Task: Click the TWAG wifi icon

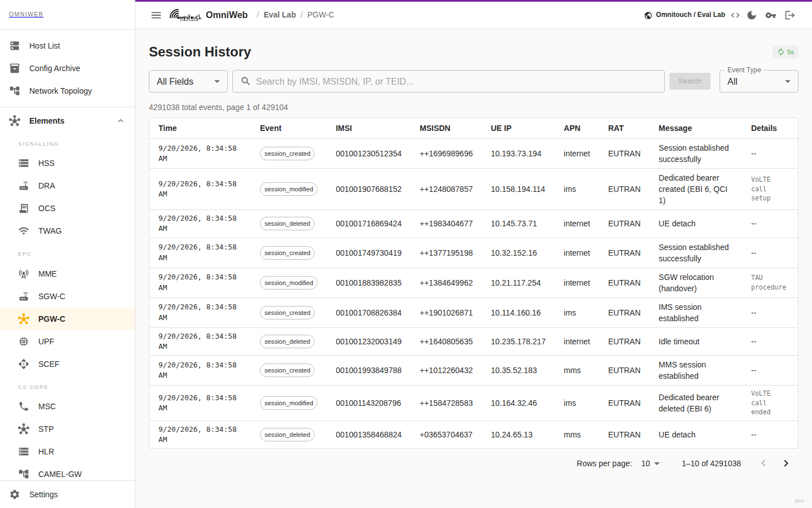Action: click(24, 231)
